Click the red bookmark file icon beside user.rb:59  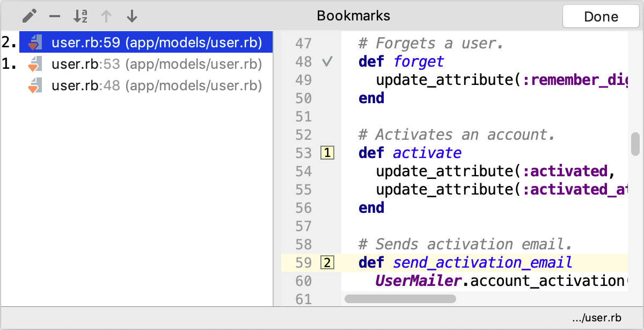click(x=34, y=42)
